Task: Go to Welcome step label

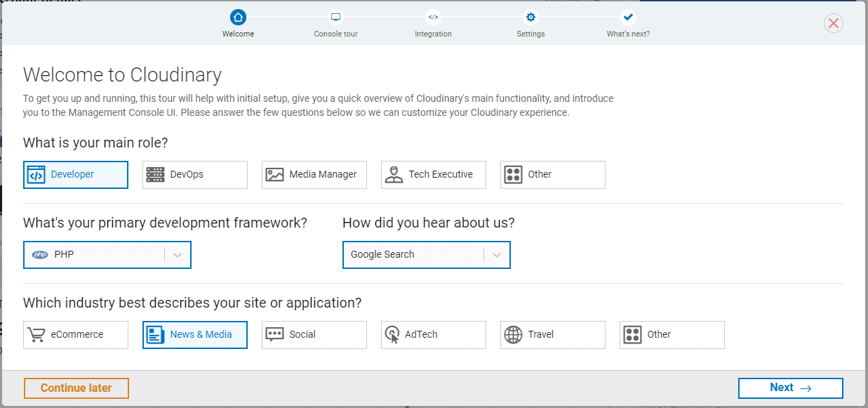Action: [x=239, y=34]
